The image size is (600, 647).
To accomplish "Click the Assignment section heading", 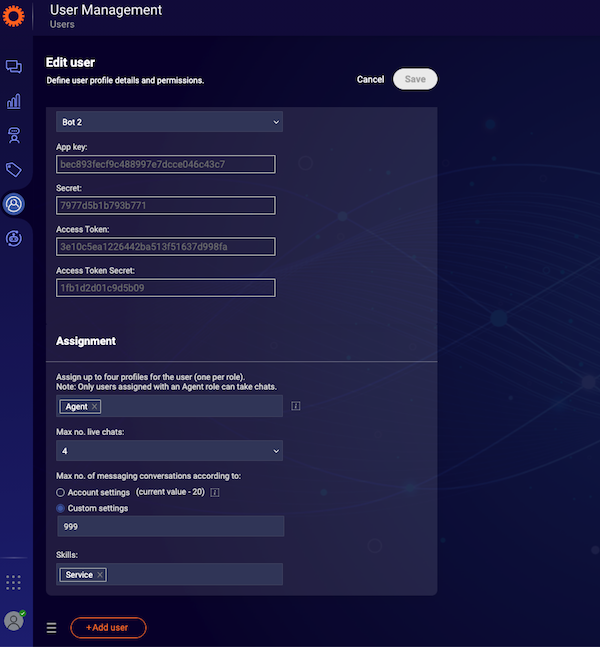I will point(86,341).
